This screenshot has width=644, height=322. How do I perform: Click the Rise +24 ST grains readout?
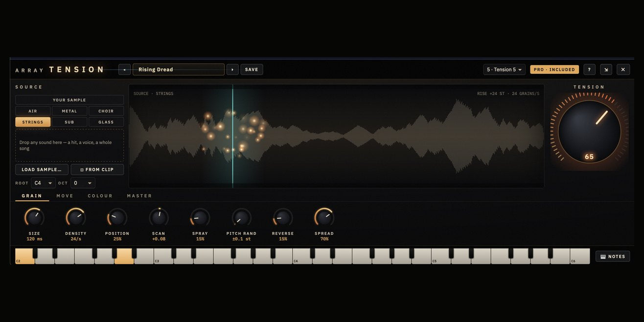(x=508, y=93)
